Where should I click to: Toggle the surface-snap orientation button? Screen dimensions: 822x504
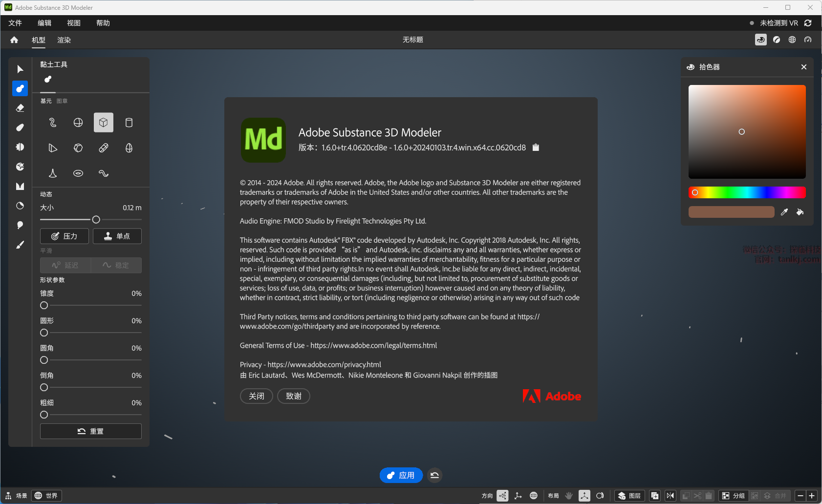click(x=502, y=496)
